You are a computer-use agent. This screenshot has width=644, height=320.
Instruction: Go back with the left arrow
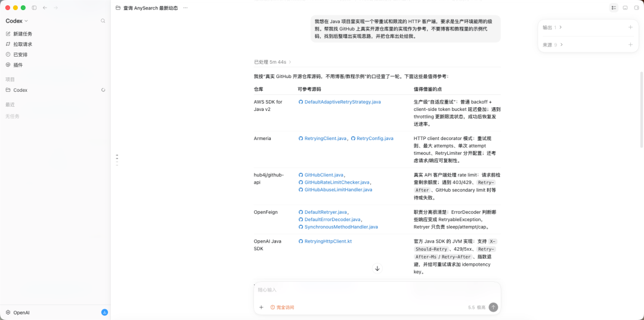45,8
